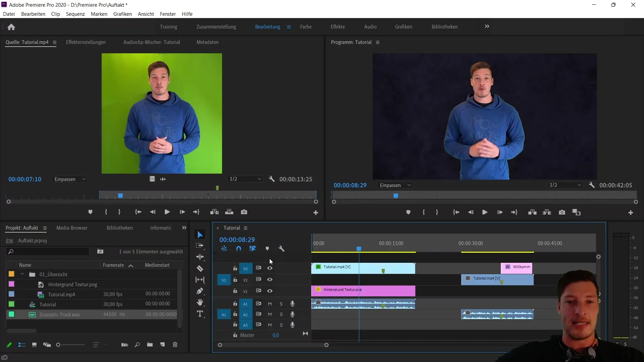Select the Selection (arrow) tool

tap(200, 235)
